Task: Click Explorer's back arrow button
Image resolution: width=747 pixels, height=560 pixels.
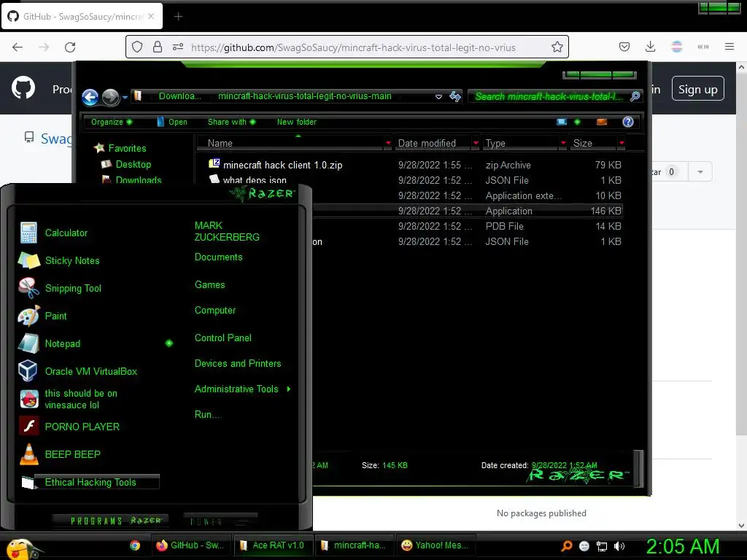Action: tap(90, 97)
